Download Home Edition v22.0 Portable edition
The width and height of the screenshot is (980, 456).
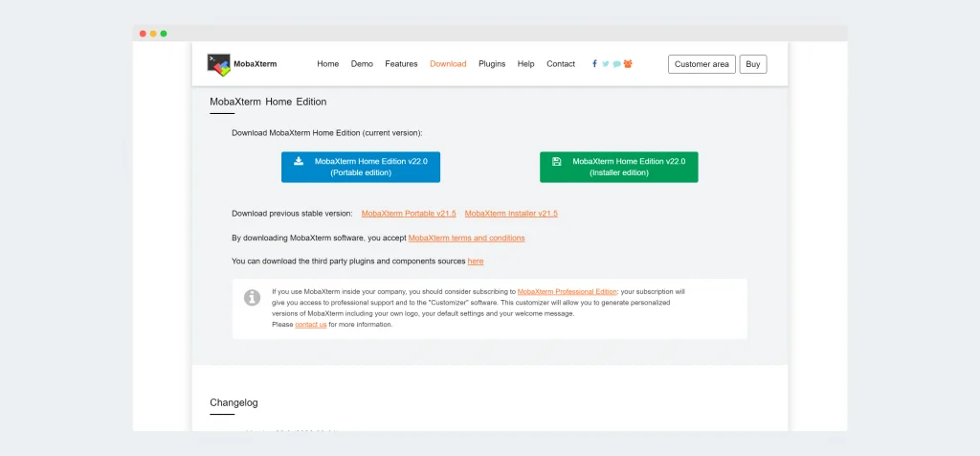pos(361,167)
